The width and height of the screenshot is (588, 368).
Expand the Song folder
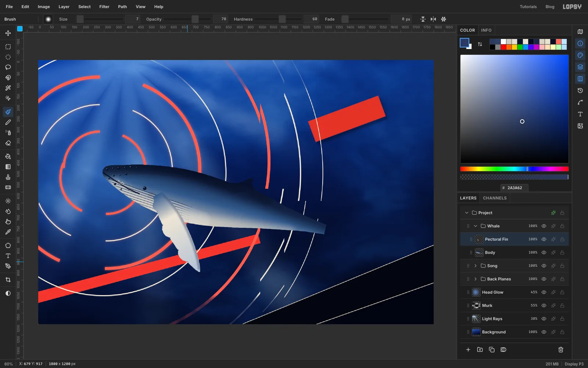pyautogui.click(x=476, y=266)
